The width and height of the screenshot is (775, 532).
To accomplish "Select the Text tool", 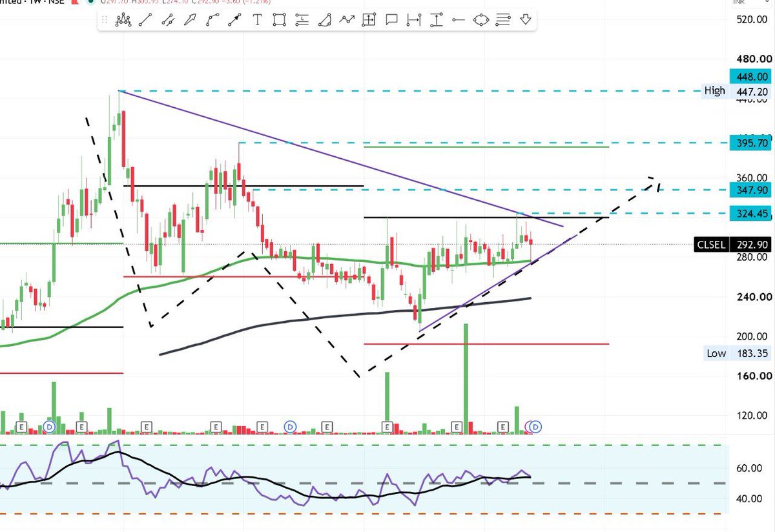I will (x=257, y=20).
